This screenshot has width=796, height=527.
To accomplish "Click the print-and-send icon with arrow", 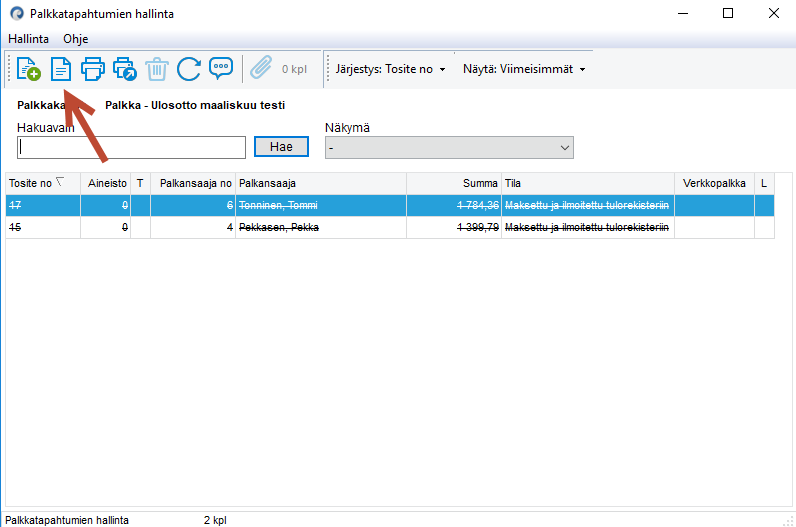I will click(125, 69).
